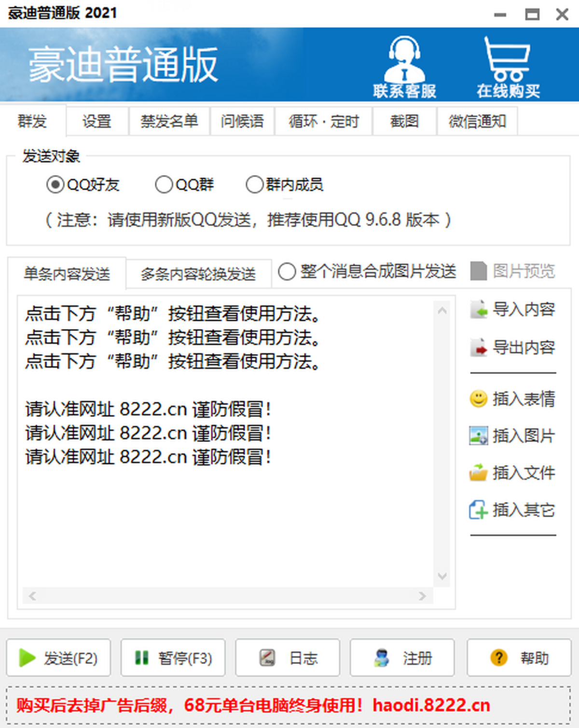579x728 pixels.
Task: Click the 导出内容 export icon
Action: pos(479,347)
